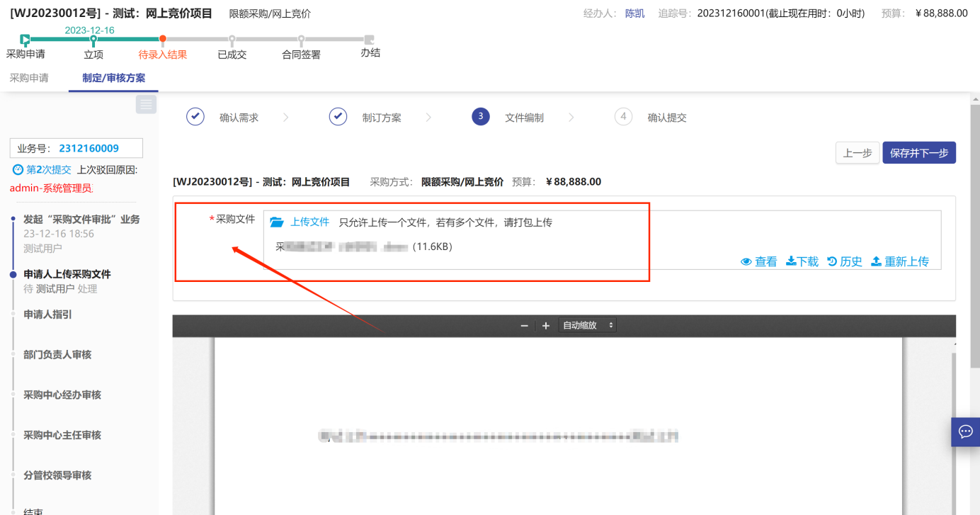
Task: Go to the completed 制订方案 step
Action: coord(338,117)
